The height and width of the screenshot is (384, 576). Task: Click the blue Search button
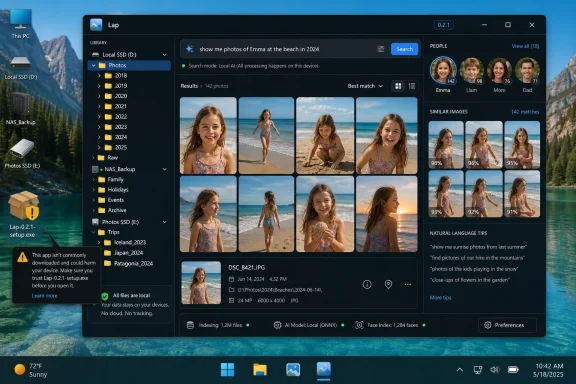click(404, 49)
